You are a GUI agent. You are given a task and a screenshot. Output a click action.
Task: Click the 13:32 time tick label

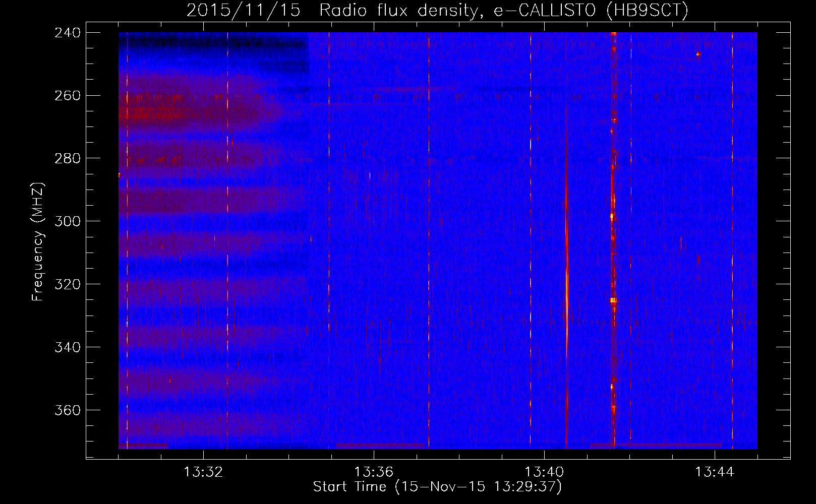tap(203, 472)
